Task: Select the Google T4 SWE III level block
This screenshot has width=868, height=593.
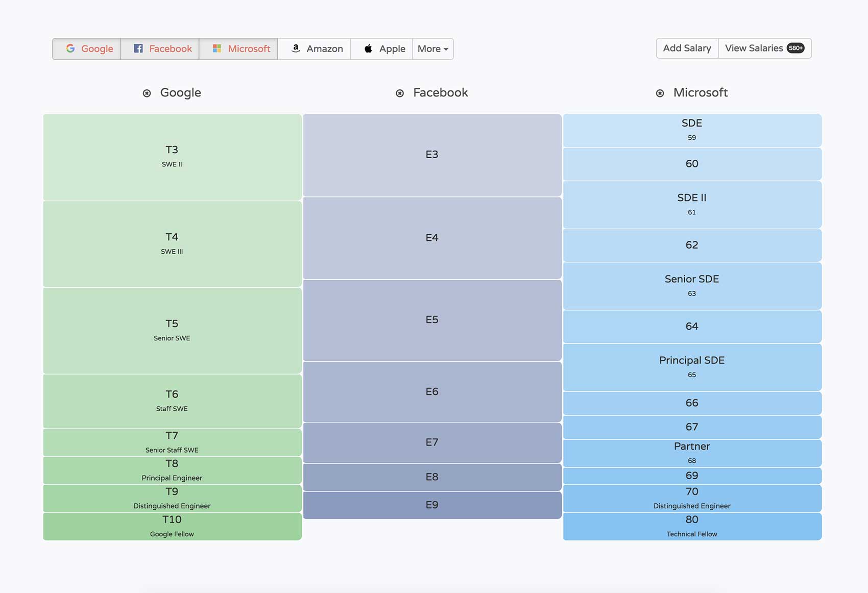Action: [x=173, y=244]
